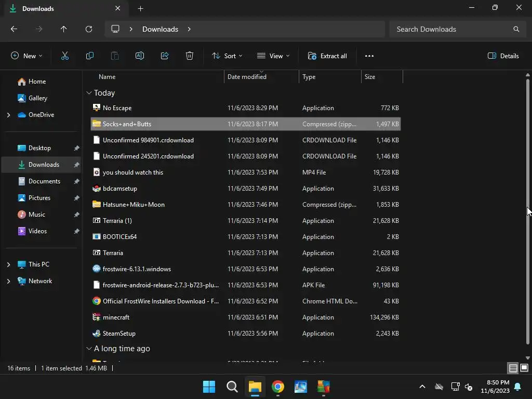This screenshot has height=399, width=532.
Task: Refresh the Downloads folder
Action: point(89,29)
